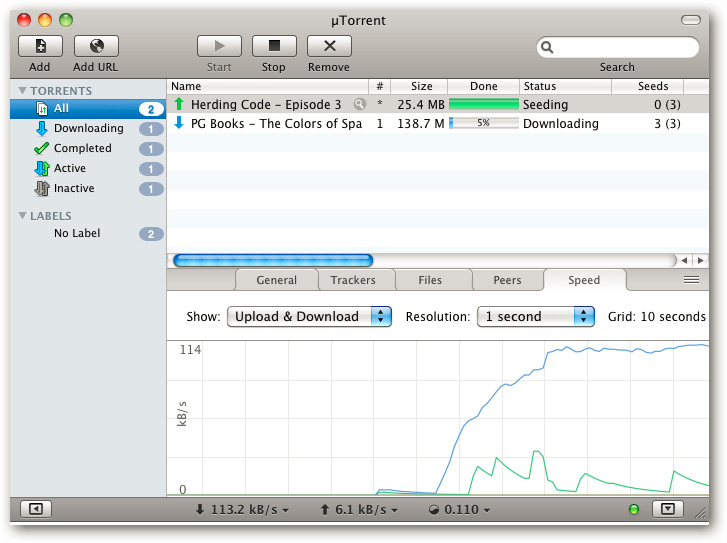Switch to the Speed tab
Viewport: 727px width, 543px height.
click(584, 280)
